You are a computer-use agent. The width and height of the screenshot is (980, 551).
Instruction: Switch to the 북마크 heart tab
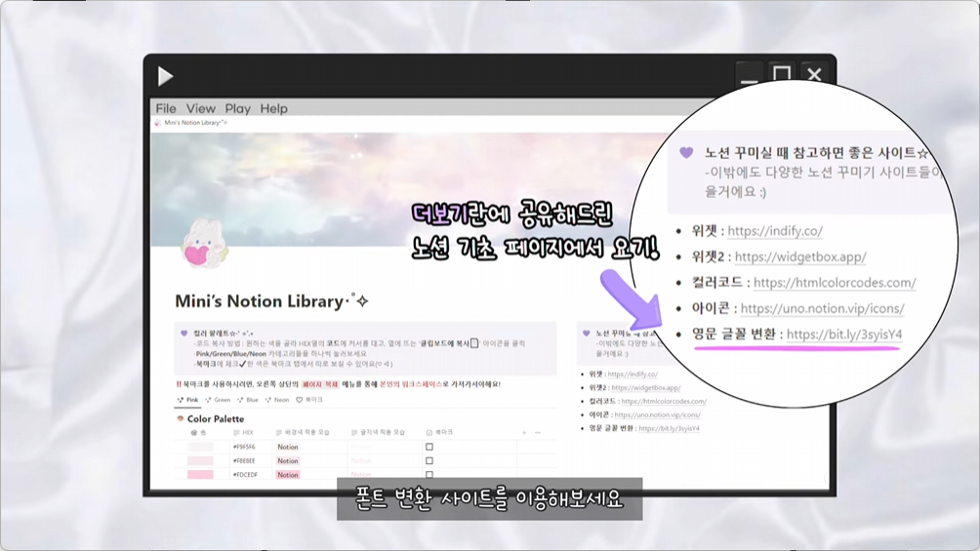tap(309, 399)
